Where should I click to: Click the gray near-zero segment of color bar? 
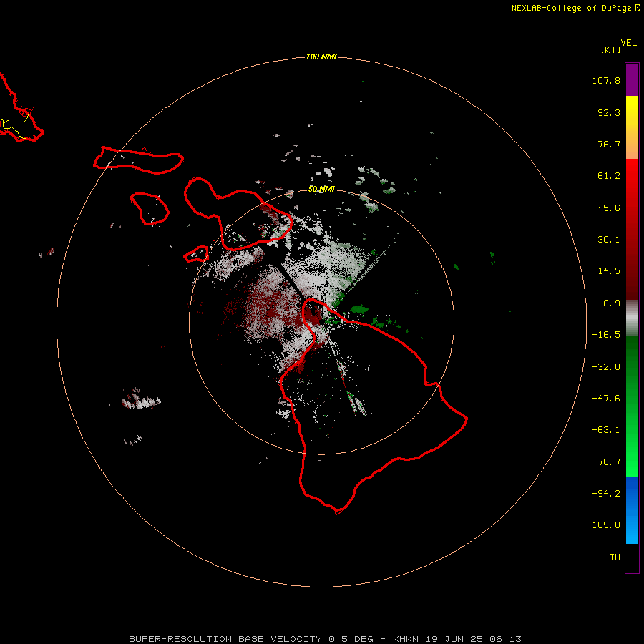(x=632, y=318)
